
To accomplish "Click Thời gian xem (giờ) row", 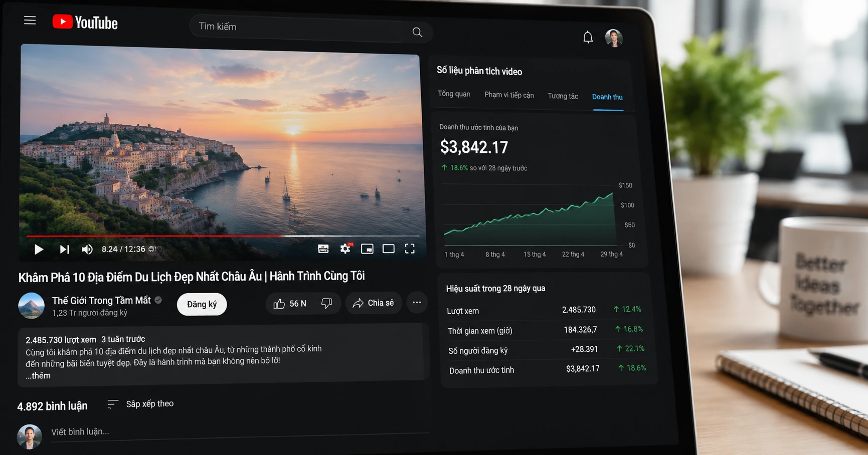I will tap(545, 330).
